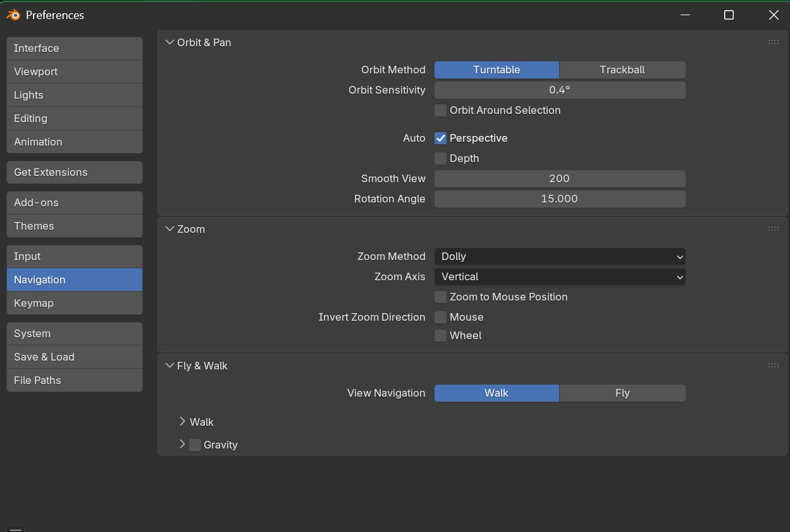Open the Zoom Method Dolly dropdown

[560, 256]
